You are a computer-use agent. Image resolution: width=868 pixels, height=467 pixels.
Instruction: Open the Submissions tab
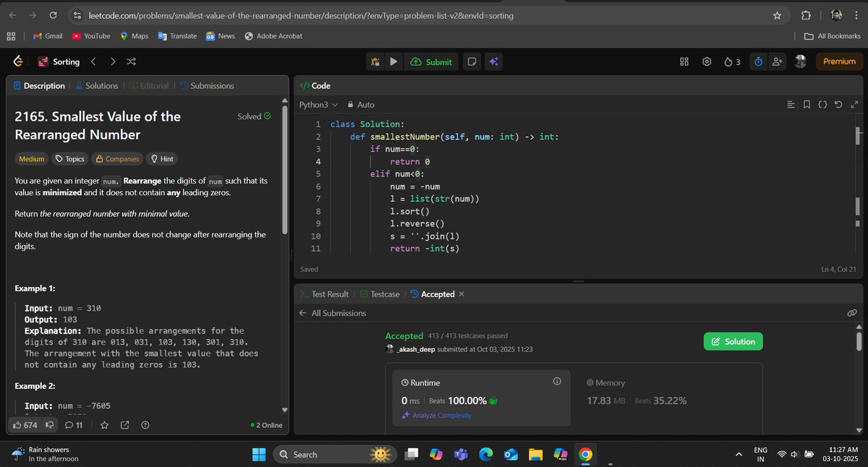pyautogui.click(x=206, y=85)
